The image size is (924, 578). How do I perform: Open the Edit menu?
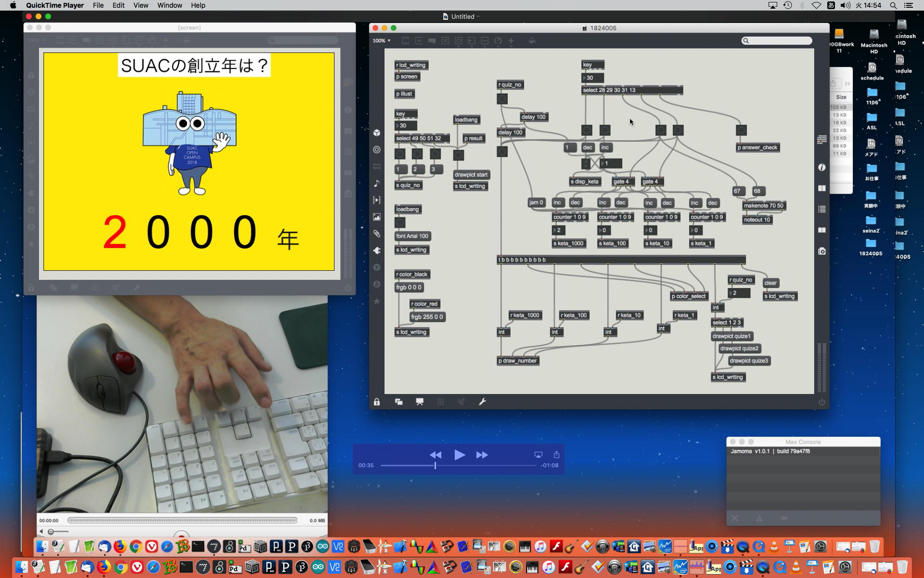118,5
